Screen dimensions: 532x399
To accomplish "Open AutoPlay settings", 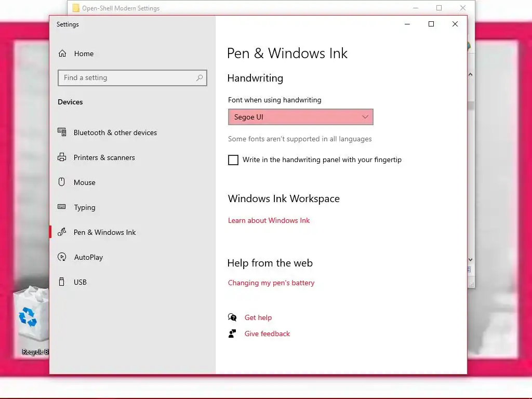I will point(132,257).
